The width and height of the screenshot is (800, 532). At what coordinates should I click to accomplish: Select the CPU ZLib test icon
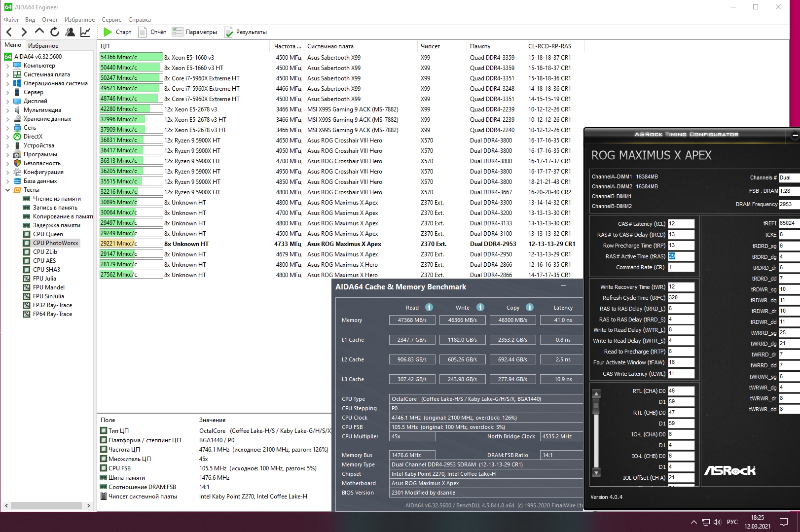click(27, 252)
